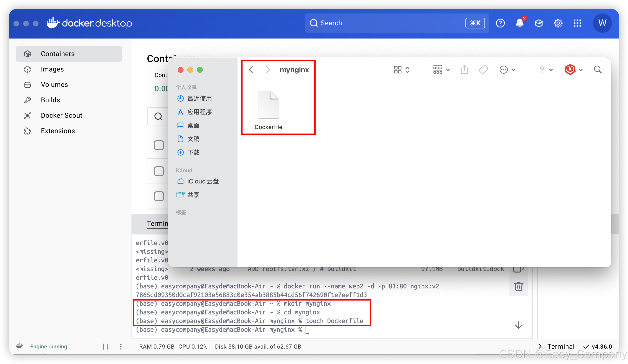Click Finder search magnifier icon
The width and height of the screenshot is (628, 364).
598,70
